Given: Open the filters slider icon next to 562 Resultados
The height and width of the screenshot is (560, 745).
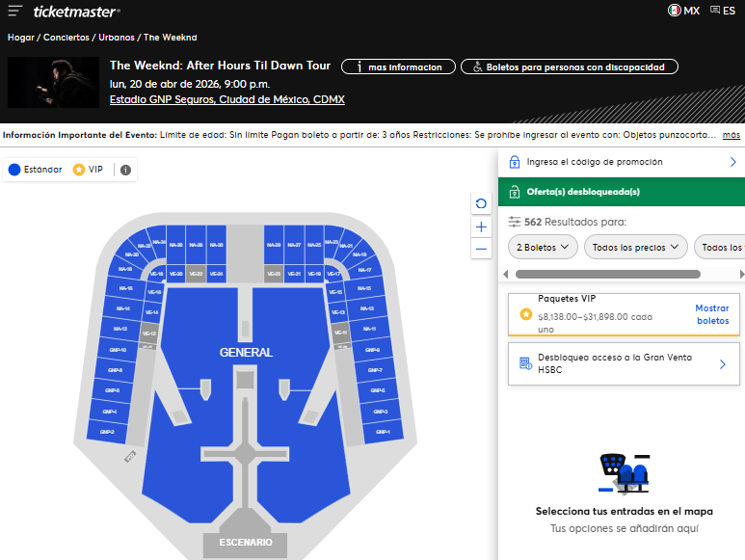Looking at the screenshot, I should (x=514, y=222).
